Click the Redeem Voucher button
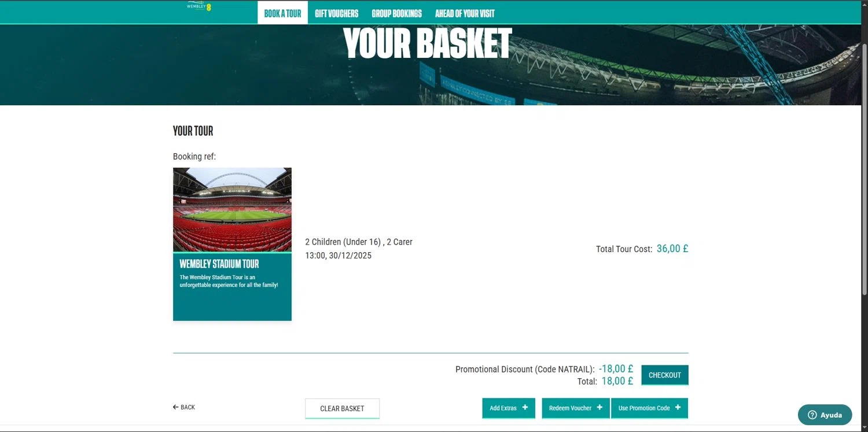 click(x=576, y=408)
